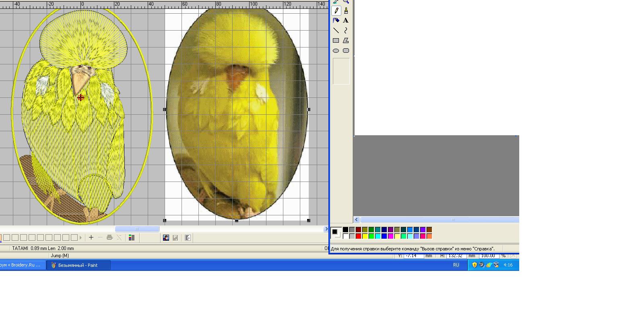644x320 pixels.
Task: Pick the red color swatch in palette
Action: pyautogui.click(x=358, y=236)
